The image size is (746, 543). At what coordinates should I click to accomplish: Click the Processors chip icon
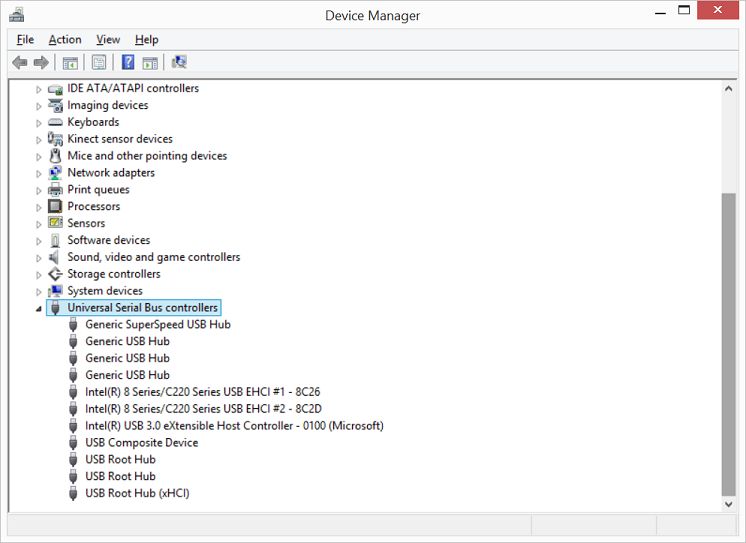[55, 207]
